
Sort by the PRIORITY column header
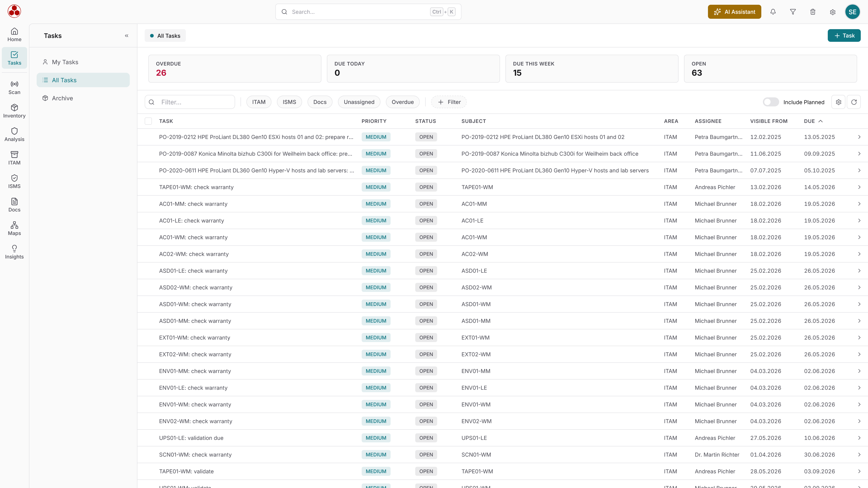click(x=374, y=121)
